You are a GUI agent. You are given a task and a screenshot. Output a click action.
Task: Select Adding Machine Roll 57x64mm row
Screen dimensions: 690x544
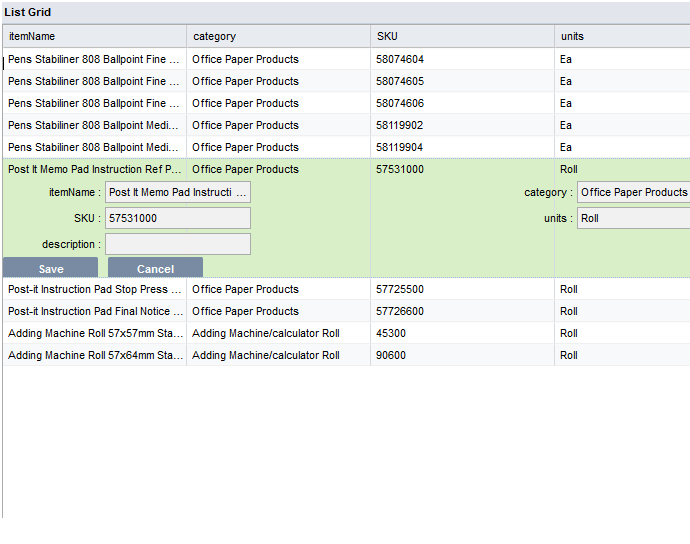[x=95, y=355]
